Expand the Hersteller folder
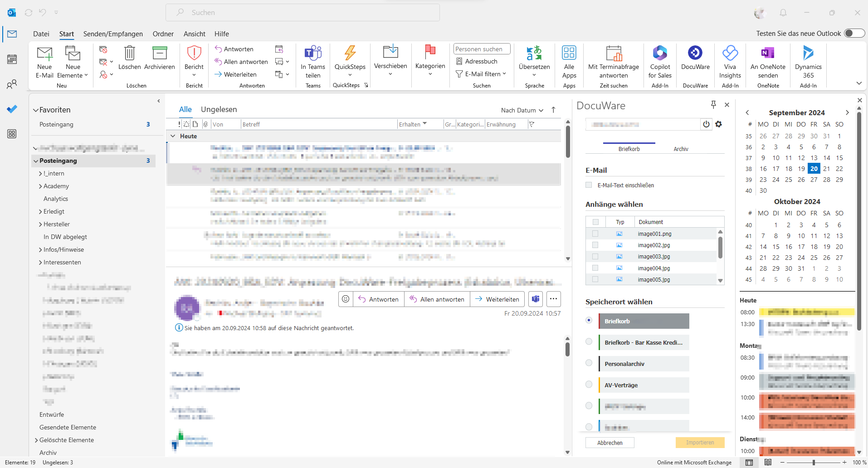The height and width of the screenshot is (468, 868). pos(40,224)
